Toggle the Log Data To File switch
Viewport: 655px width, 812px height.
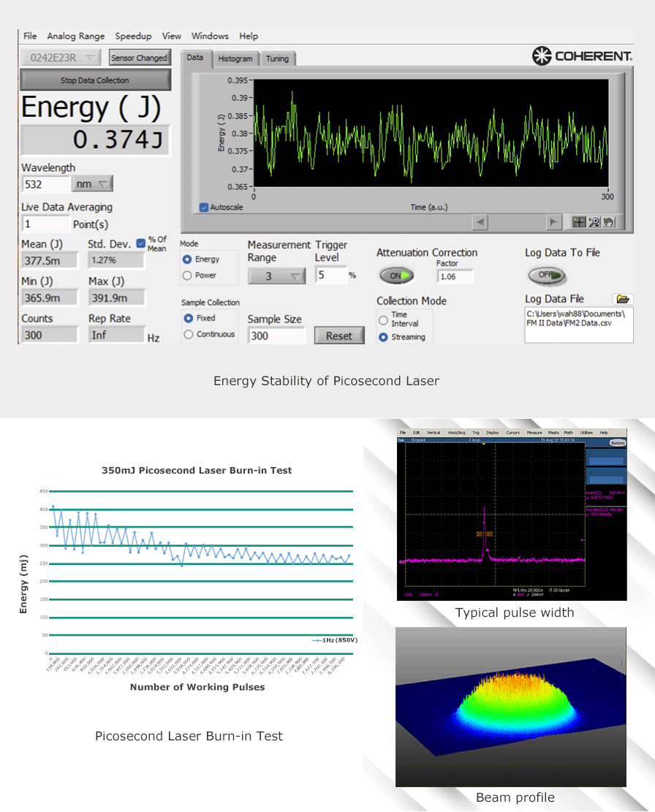point(547,276)
